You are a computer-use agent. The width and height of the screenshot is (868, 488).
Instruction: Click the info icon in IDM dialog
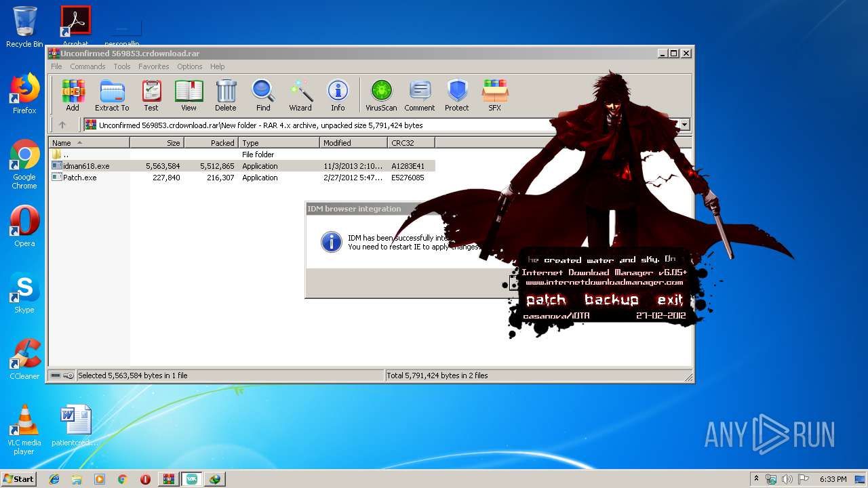(x=331, y=242)
